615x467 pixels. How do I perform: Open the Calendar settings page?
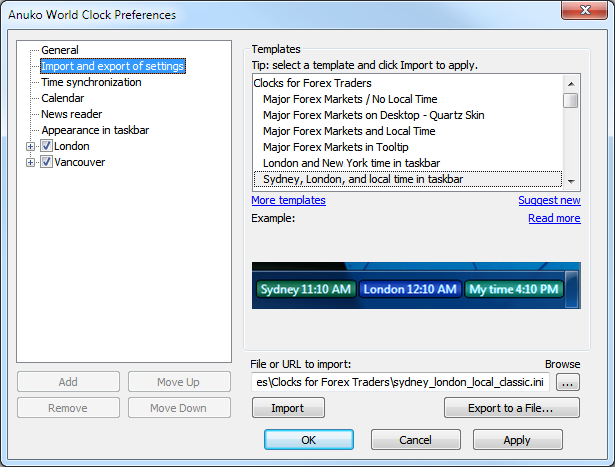click(x=62, y=98)
